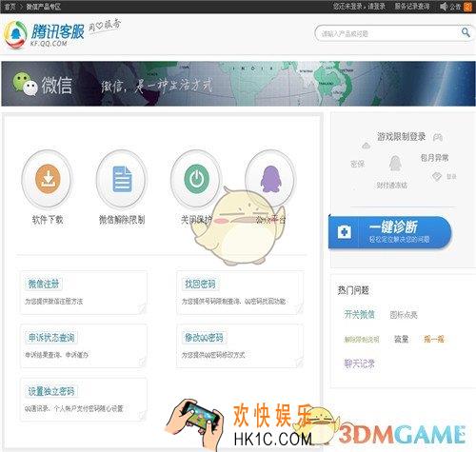Click description 为您提供QQ密码修改方式
The height and width of the screenshot is (452, 476).
pyautogui.click(x=213, y=355)
